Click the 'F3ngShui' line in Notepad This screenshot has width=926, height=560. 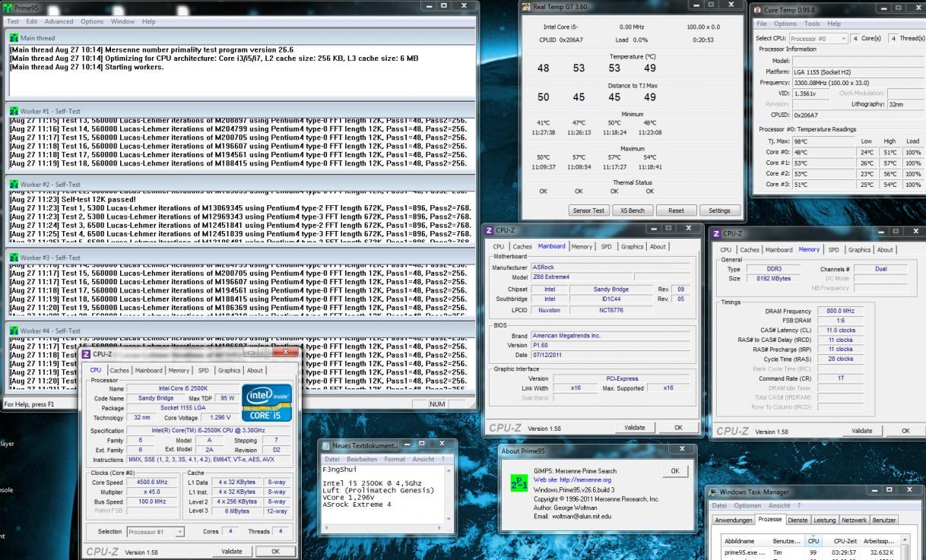(x=340, y=470)
